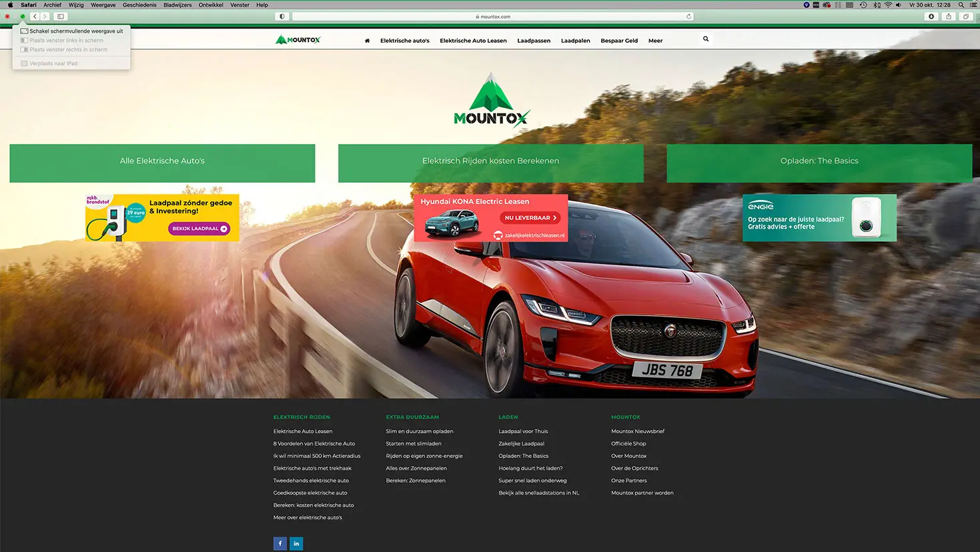980x552 pixels.
Task: Open the website search magnifier
Action: point(706,39)
